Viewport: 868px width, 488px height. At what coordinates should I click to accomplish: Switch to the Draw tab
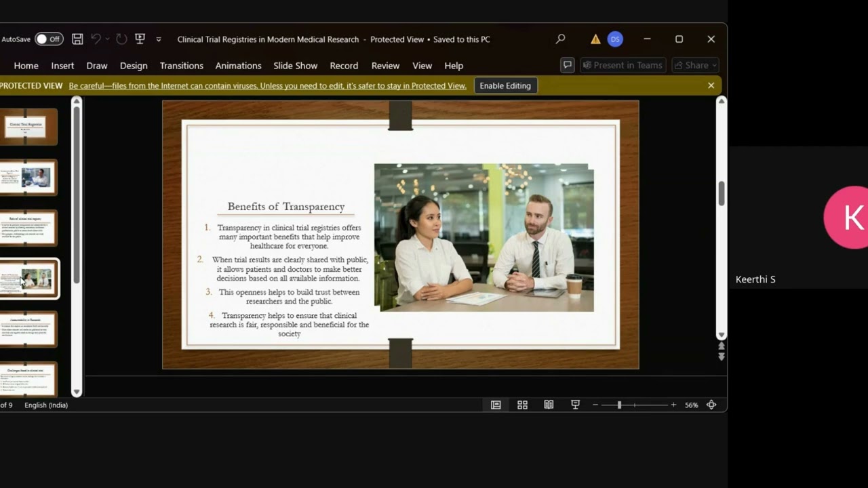pos(97,66)
